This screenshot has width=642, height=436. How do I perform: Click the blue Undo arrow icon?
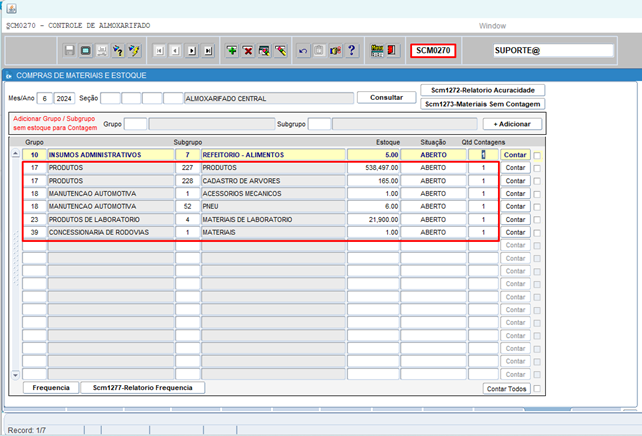coord(303,50)
